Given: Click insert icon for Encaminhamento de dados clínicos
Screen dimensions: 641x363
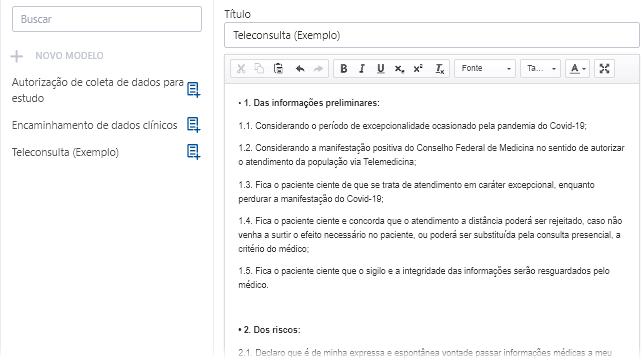Looking at the screenshot, I should click(x=193, y=125).
